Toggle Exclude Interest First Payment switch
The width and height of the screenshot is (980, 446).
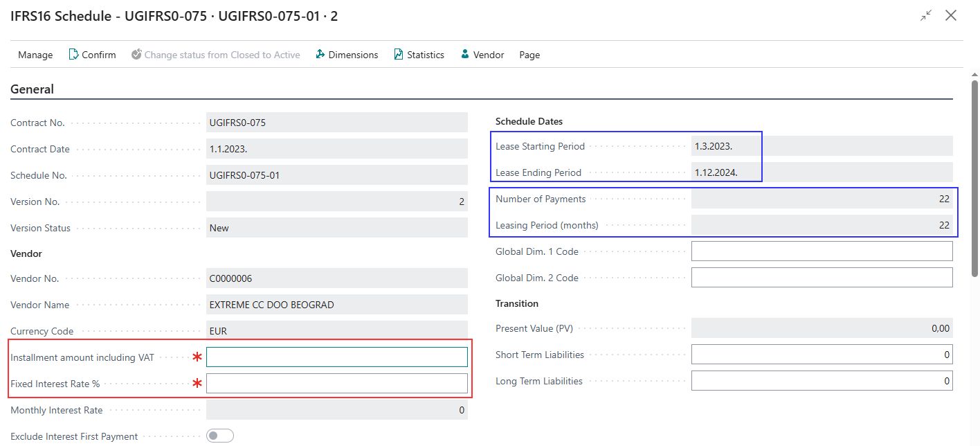pos(220,436)
